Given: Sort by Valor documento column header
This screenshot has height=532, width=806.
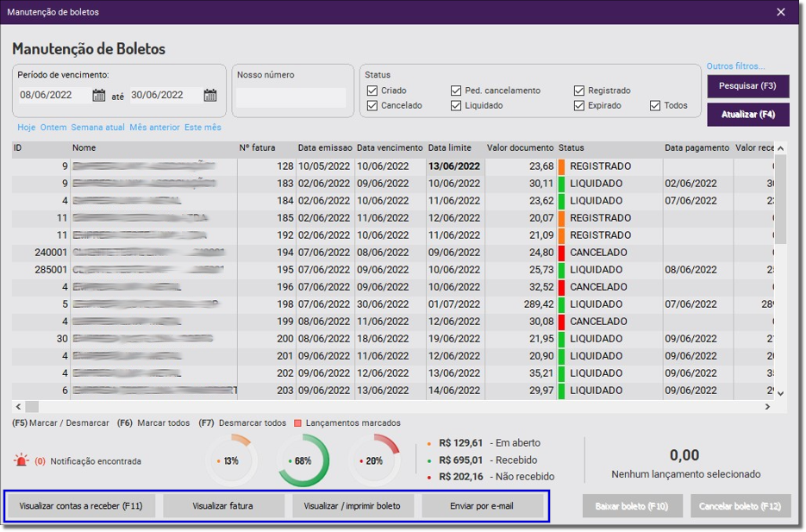Looking at the screenshot, I should click(520, 148).
